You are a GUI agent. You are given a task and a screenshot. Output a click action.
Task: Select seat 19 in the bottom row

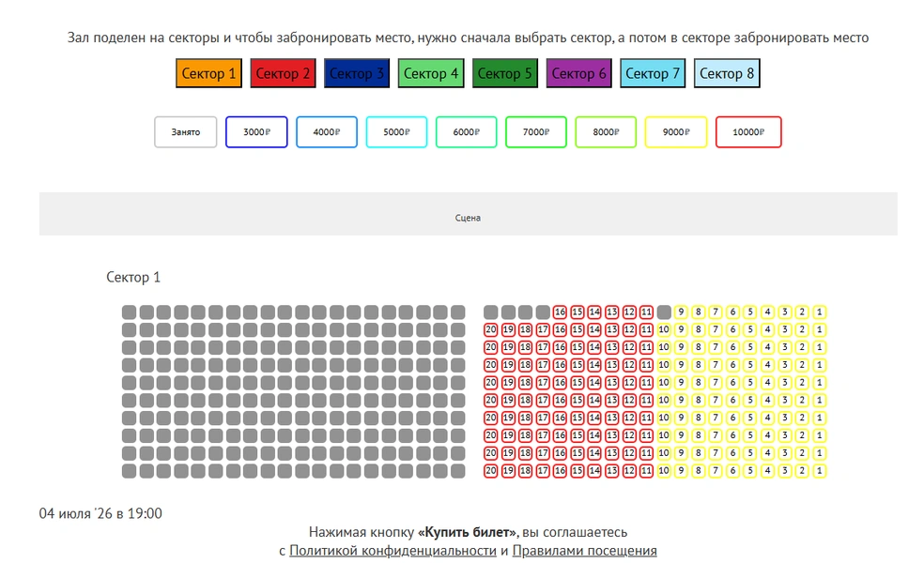[x=508, y=471]
